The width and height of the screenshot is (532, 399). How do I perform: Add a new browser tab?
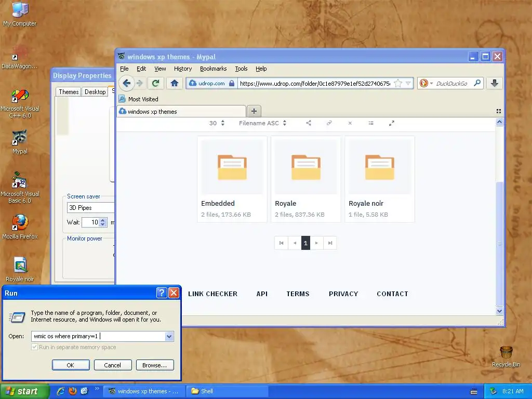254,111
